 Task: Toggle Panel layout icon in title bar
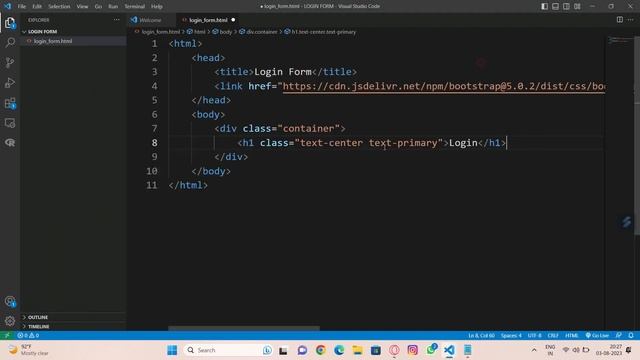click(556, 6)
